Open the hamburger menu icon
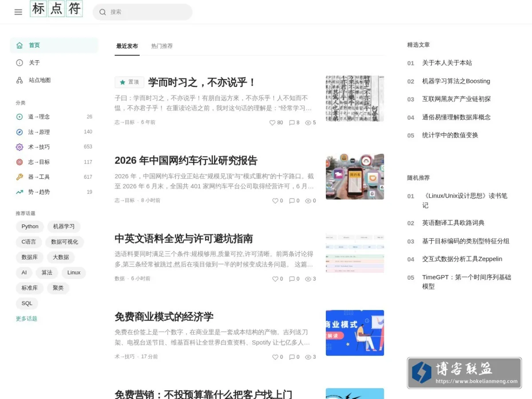Image resolution: width=532 pixels, height=399 pixels. 18,12
